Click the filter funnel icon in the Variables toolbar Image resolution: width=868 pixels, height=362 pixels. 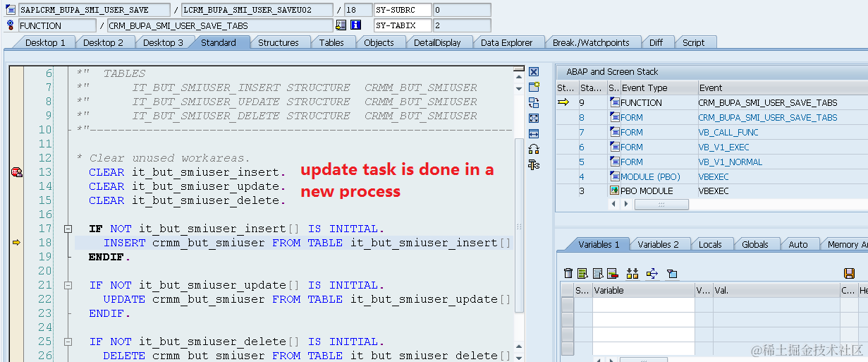click(672, 273)
